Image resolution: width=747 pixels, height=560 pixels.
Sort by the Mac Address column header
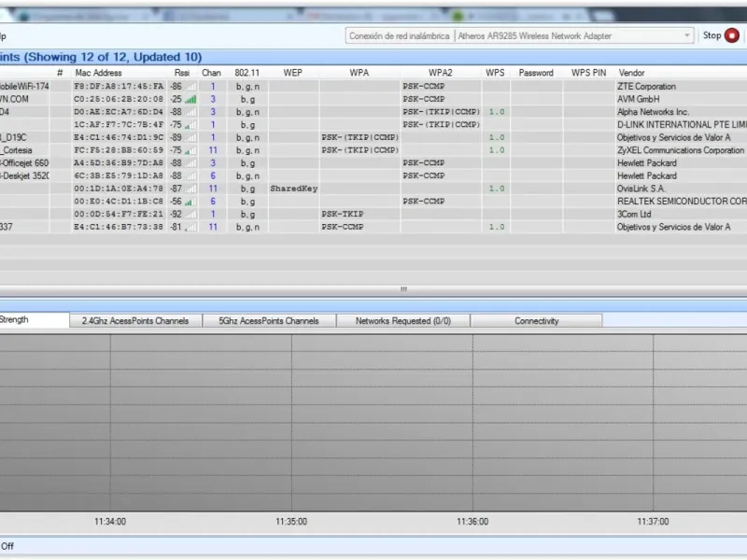[99, 73]
